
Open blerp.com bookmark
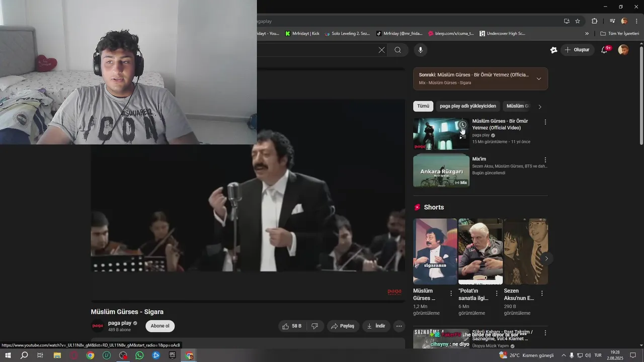[451, 34]
